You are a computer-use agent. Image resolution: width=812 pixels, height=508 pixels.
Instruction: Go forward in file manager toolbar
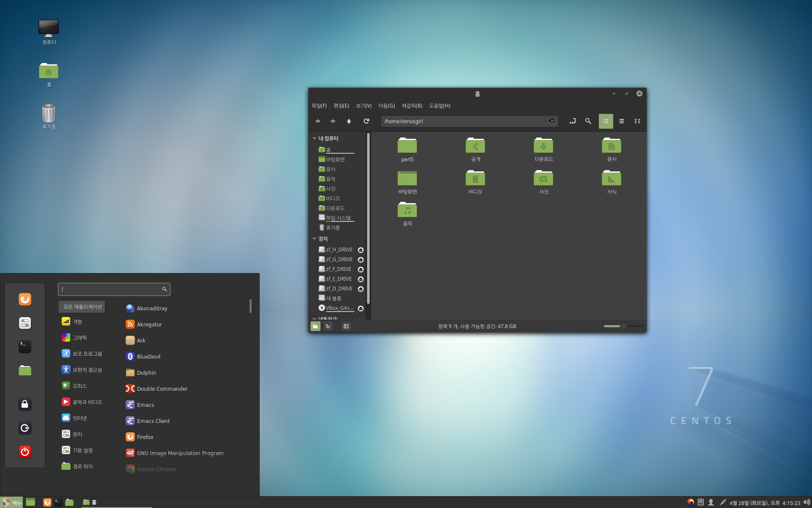333,121
